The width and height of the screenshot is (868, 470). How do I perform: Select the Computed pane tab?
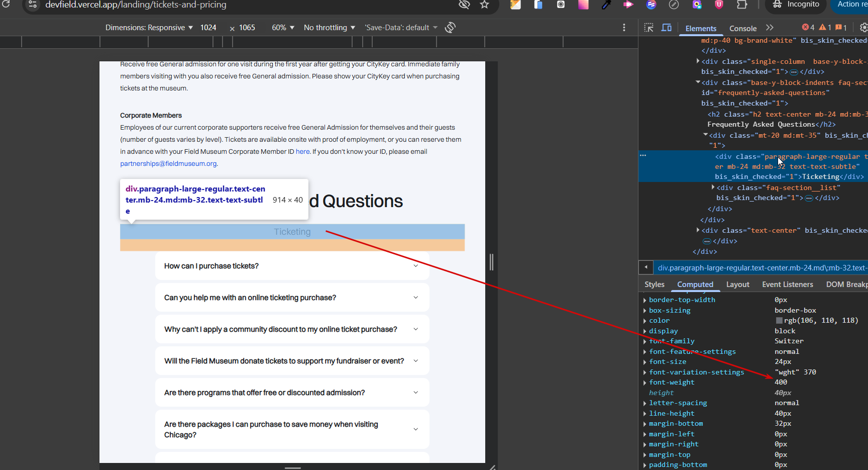click(x=695, y=285)
